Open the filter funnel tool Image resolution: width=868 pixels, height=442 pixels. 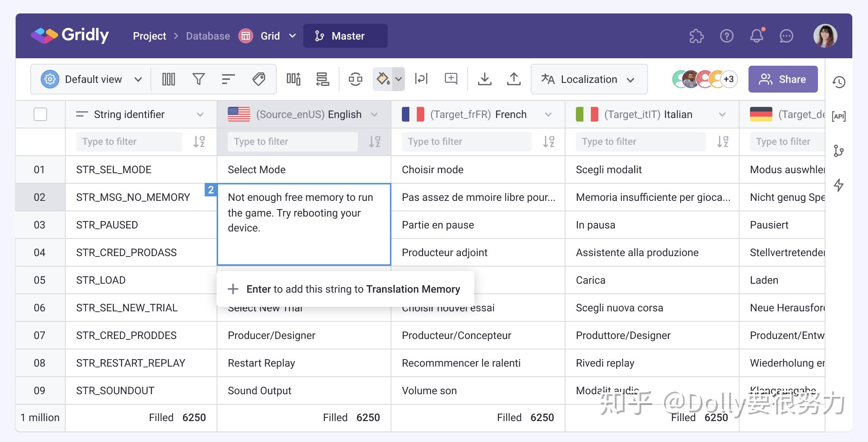(x=198, y=79)
